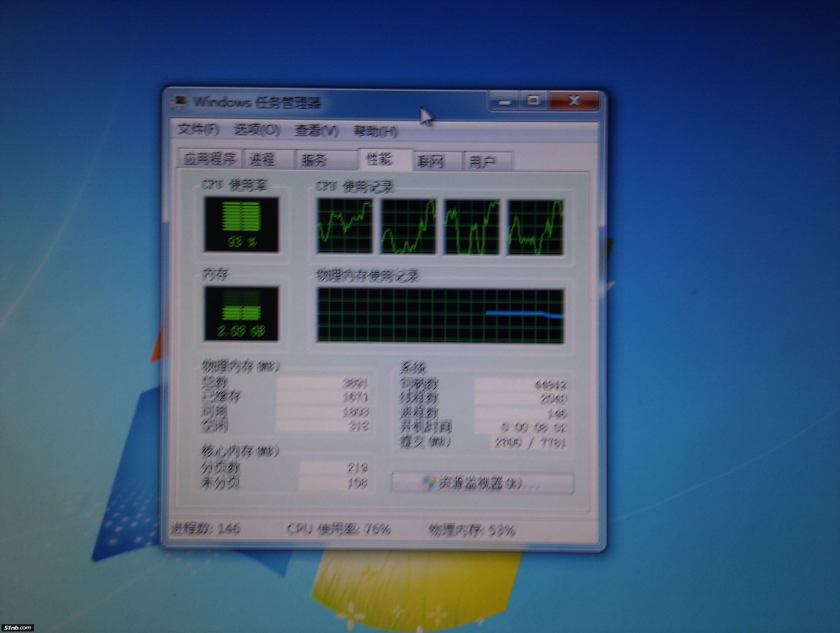The image size is (840, 633).
Task: Click the fourth CPU history graph
Action: point(535,227)
